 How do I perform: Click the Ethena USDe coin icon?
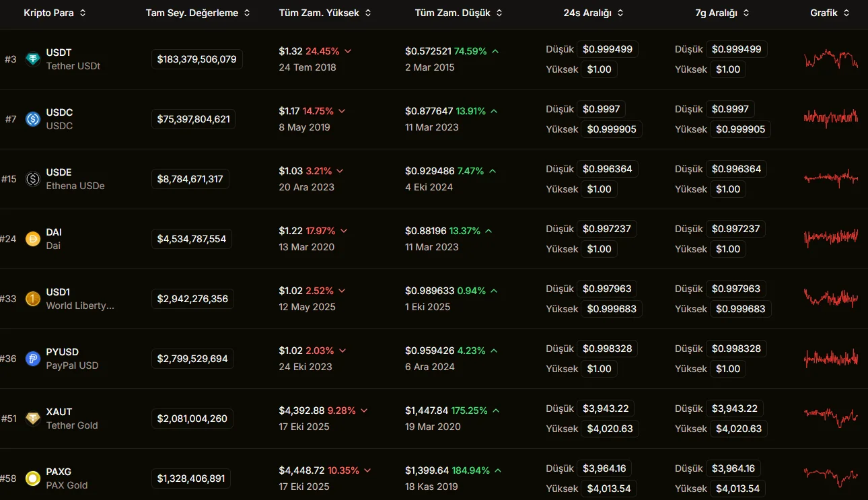(x=32, y=179)
